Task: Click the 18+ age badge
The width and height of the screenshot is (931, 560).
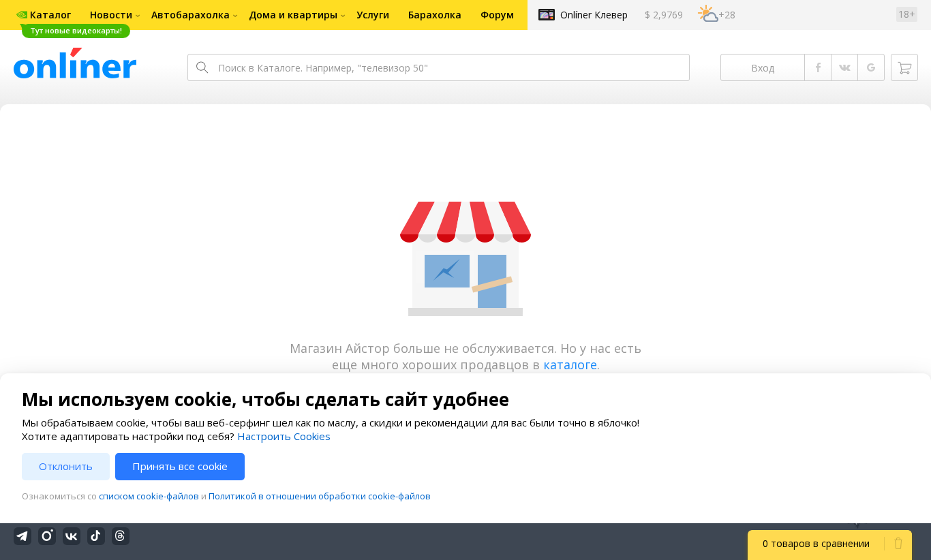Action: point(906,14)
